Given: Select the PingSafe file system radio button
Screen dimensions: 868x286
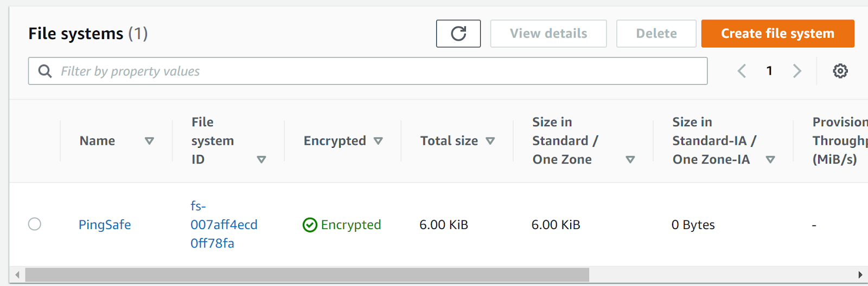Looking at the screenshot, I should 35,224.
